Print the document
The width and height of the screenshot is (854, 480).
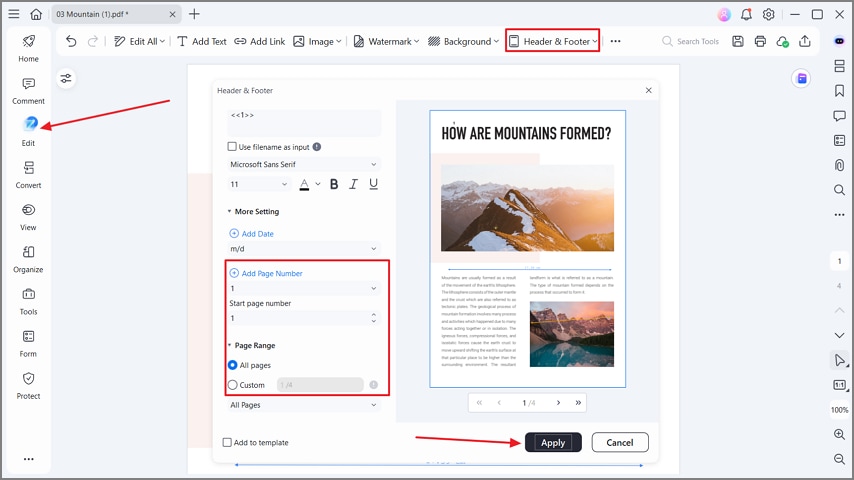[760, 41]
